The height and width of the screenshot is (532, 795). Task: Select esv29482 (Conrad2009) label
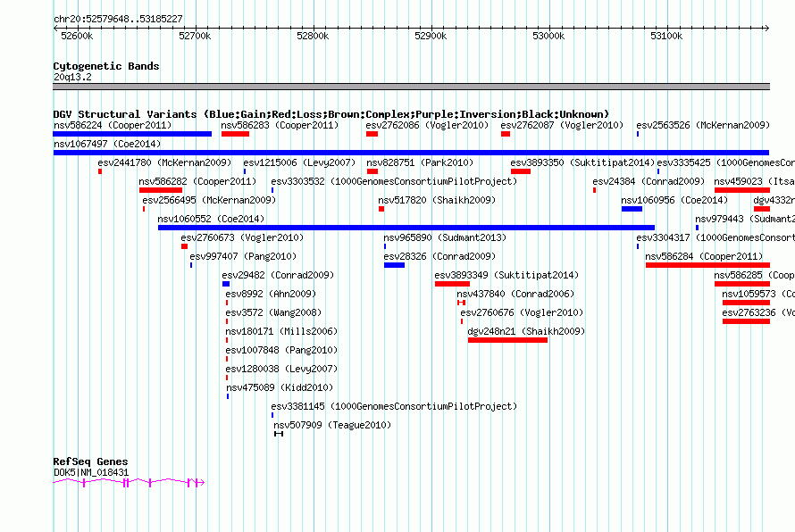tap(279, 275)
